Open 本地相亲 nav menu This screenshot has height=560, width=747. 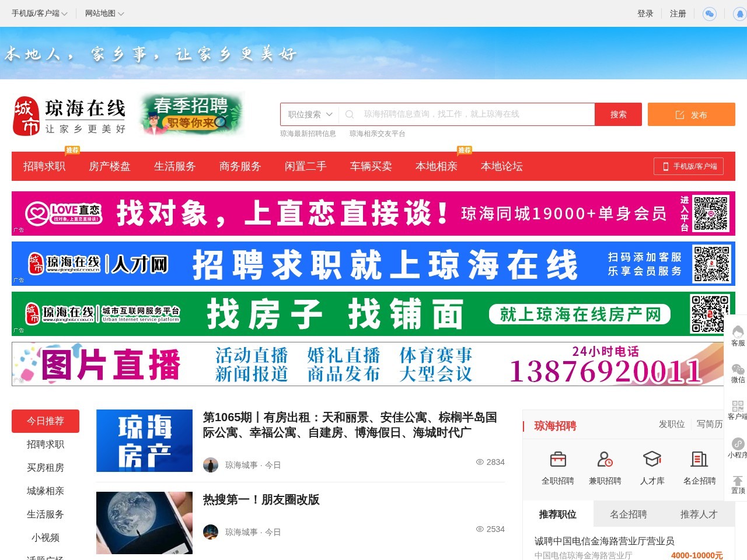pos(437,166)
